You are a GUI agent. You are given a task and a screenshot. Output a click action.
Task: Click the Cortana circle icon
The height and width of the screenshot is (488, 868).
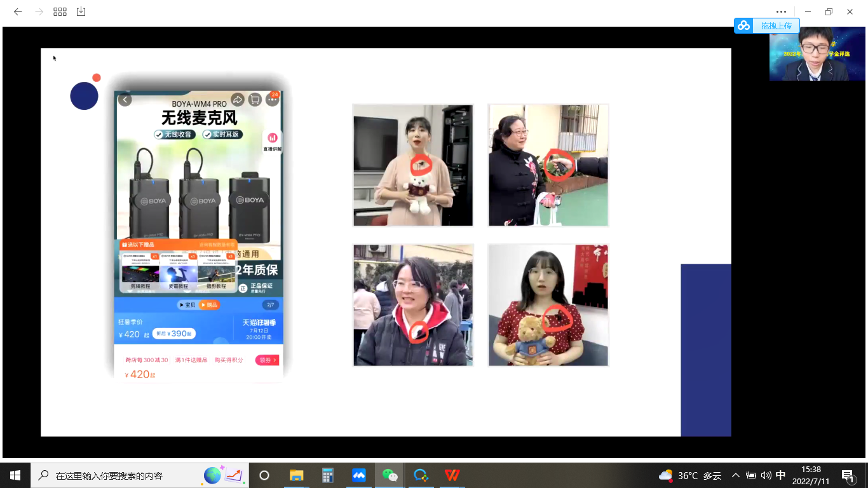pos(264,475)
